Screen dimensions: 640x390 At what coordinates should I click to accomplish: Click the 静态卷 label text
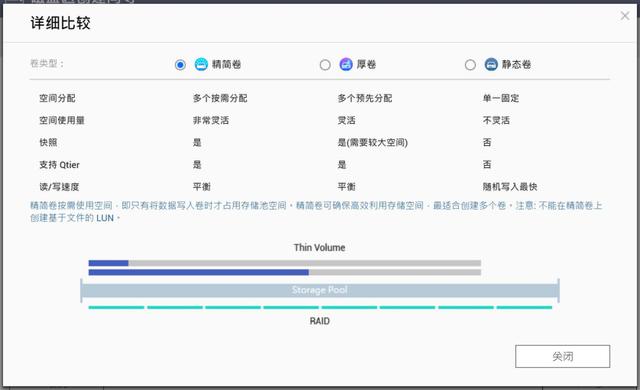point(516,64)
